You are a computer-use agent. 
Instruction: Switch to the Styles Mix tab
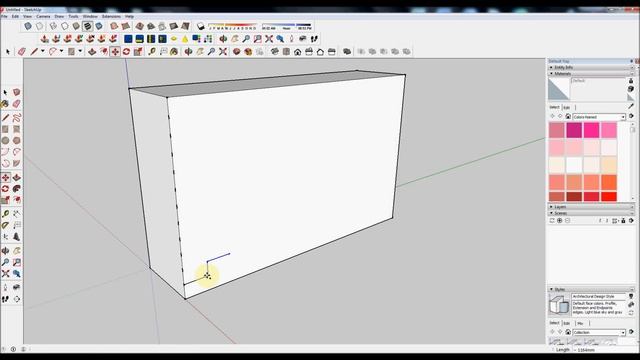[580, 323]
